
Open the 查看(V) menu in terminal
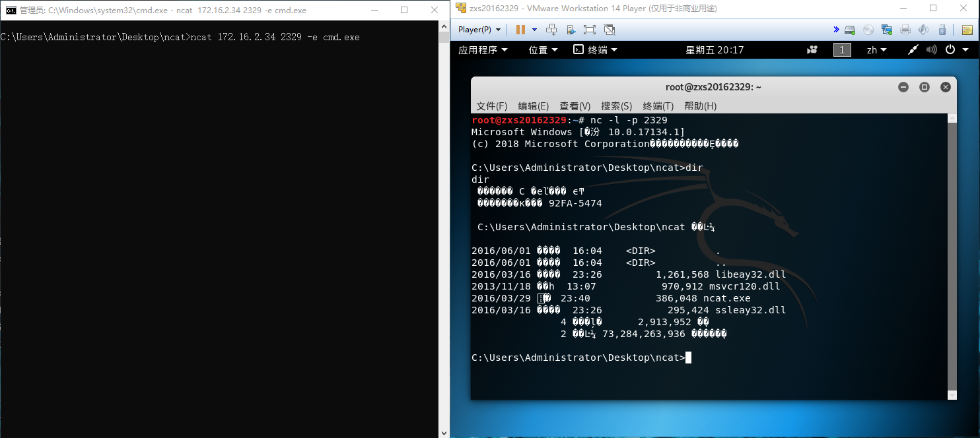pos(575,106)
